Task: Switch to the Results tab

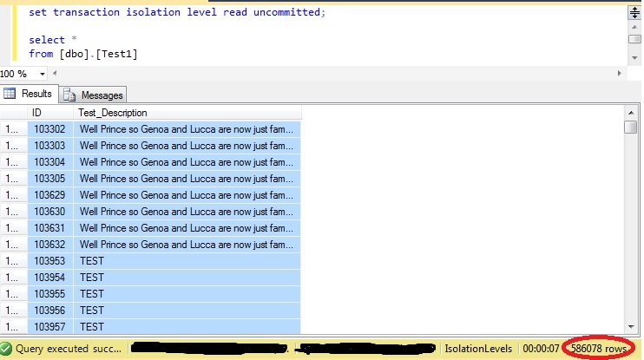Action: [30, 94]
